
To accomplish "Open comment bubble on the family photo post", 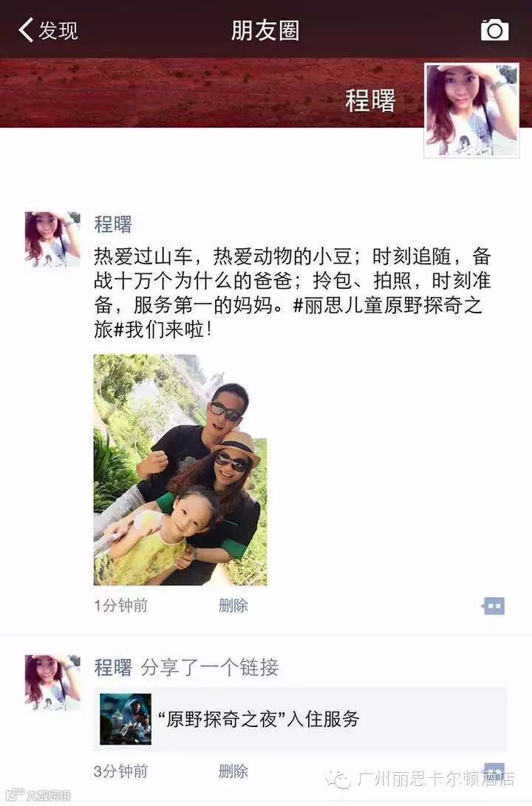I will [x=494, y=606].
